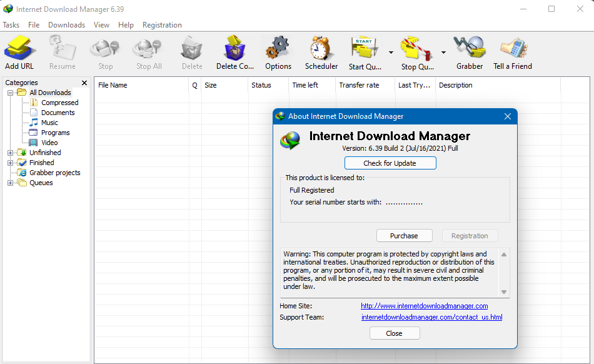The image size is (594, 364).
Task: Click the IDM logo in About dialog
Action: click(x=290, y=141)
